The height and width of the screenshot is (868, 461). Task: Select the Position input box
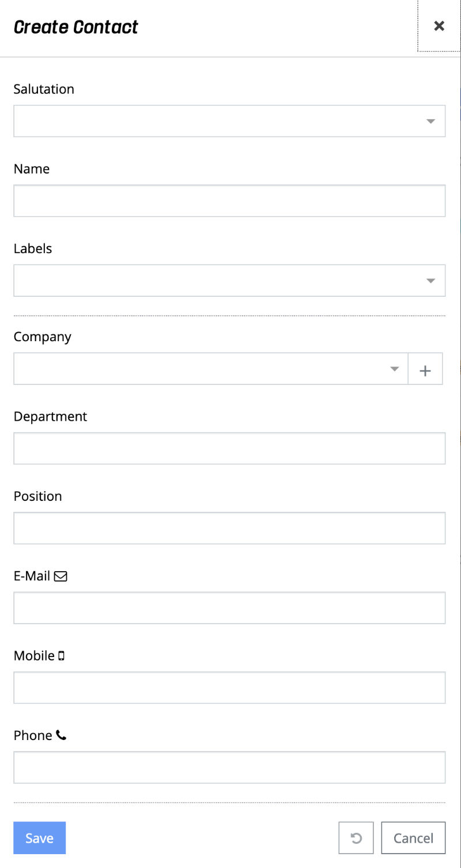click(x=229, y=528)
